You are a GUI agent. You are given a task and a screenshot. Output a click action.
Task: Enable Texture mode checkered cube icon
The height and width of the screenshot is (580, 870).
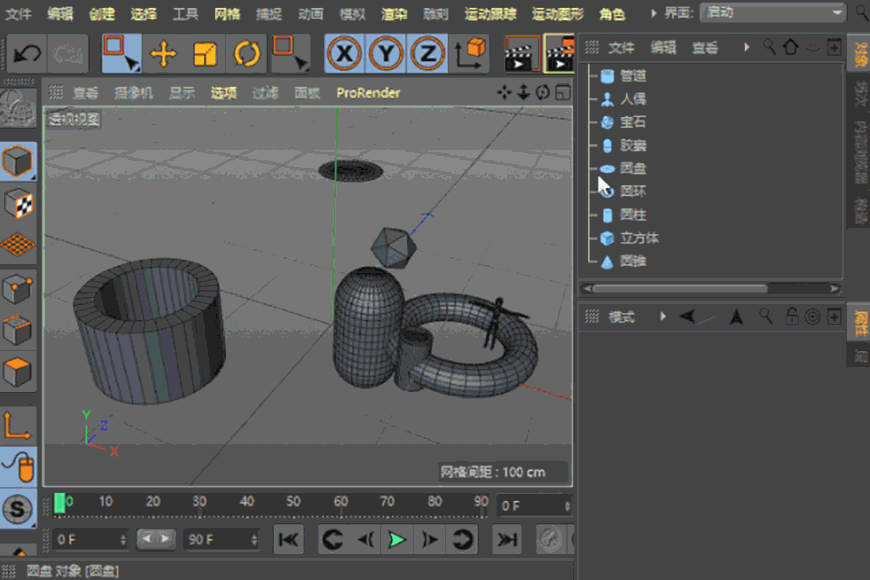(x=18, y=203)
